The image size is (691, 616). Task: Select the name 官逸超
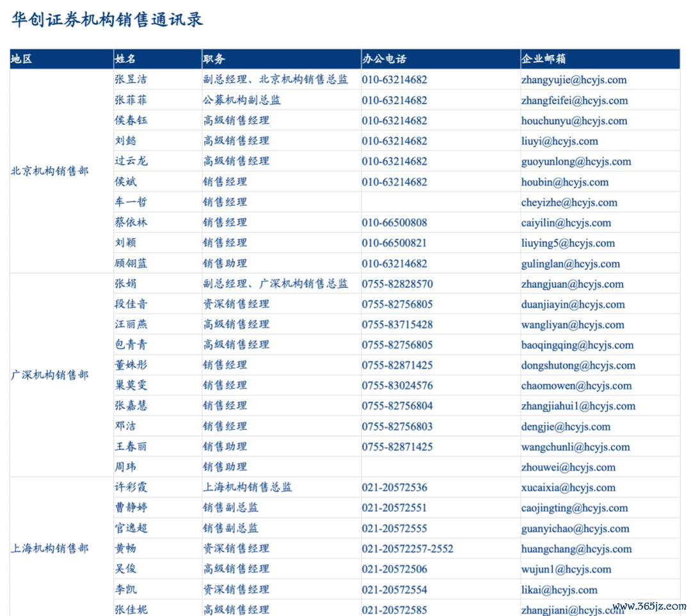pyautogui.click(x=131, y=528)
